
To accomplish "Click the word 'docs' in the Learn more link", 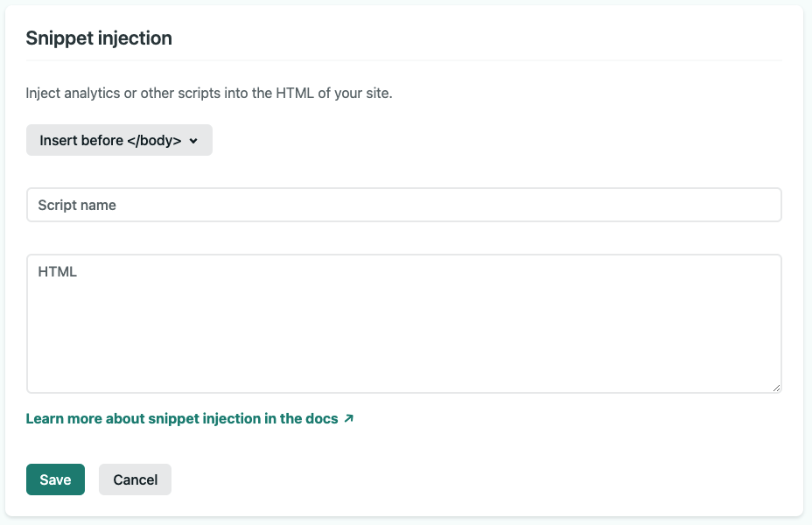I will [x=321, y=419].
